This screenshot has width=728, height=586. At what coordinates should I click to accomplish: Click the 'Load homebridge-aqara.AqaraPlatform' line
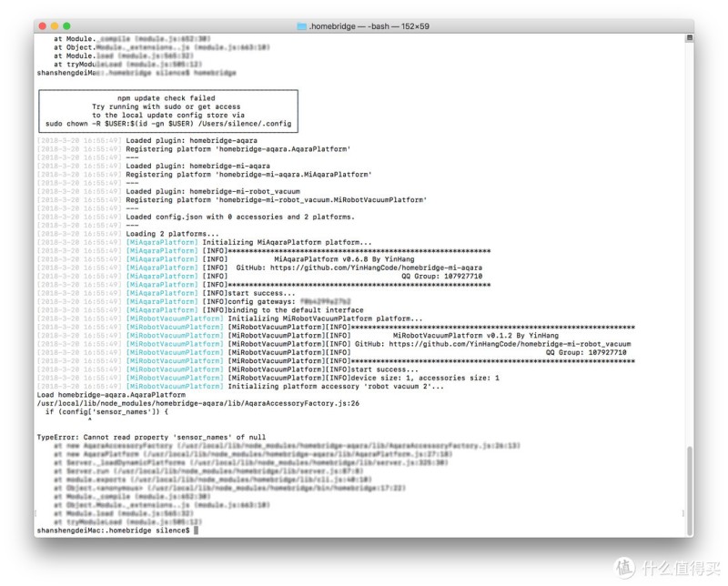(111, 395)
